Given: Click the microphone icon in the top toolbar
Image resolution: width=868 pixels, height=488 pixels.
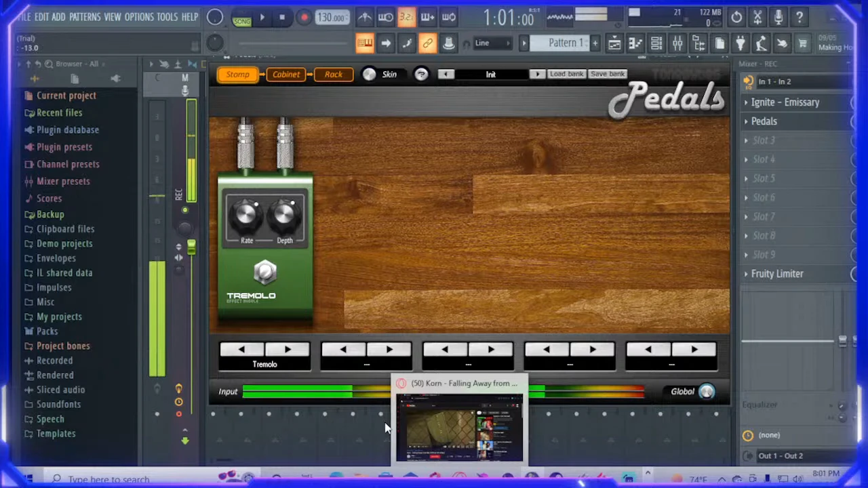Looking at the screenshot, I should tap(778, 17).
